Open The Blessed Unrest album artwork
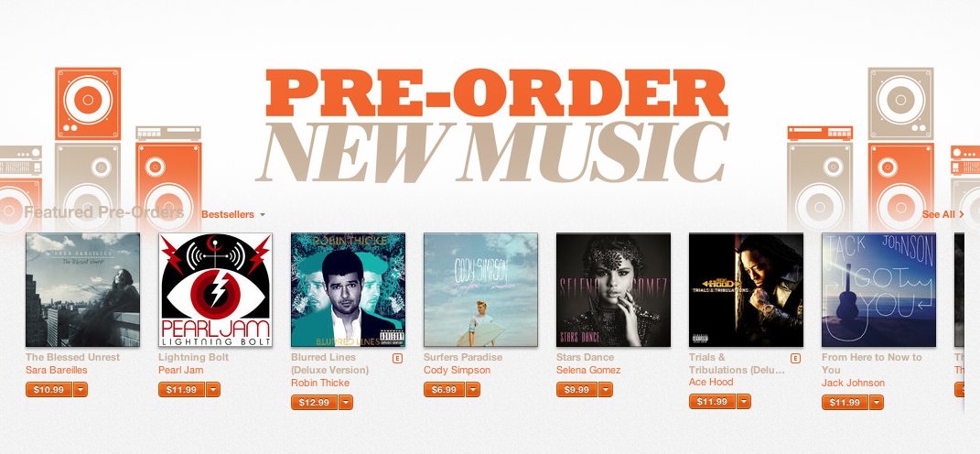The width and height of the screenshot is (980, 454). [82, 289]
